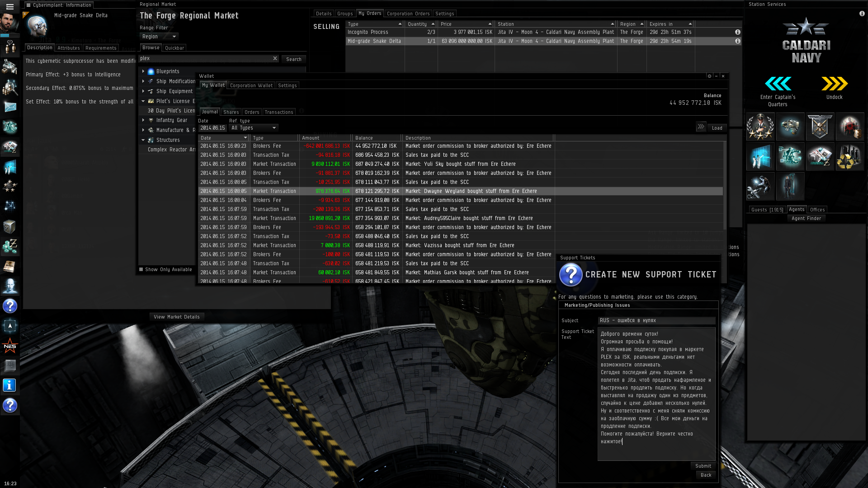Viewport: 868px width, 488px height.
Task: Open the Region range filter dropdown
Action: (x=159, y=37)
